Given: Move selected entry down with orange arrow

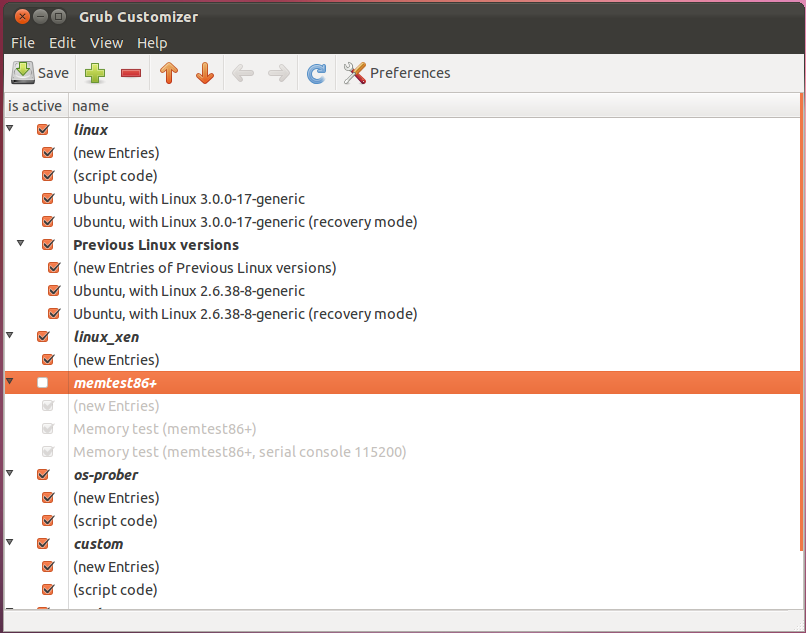Looking at the screenshot, I should pos(205,73).
